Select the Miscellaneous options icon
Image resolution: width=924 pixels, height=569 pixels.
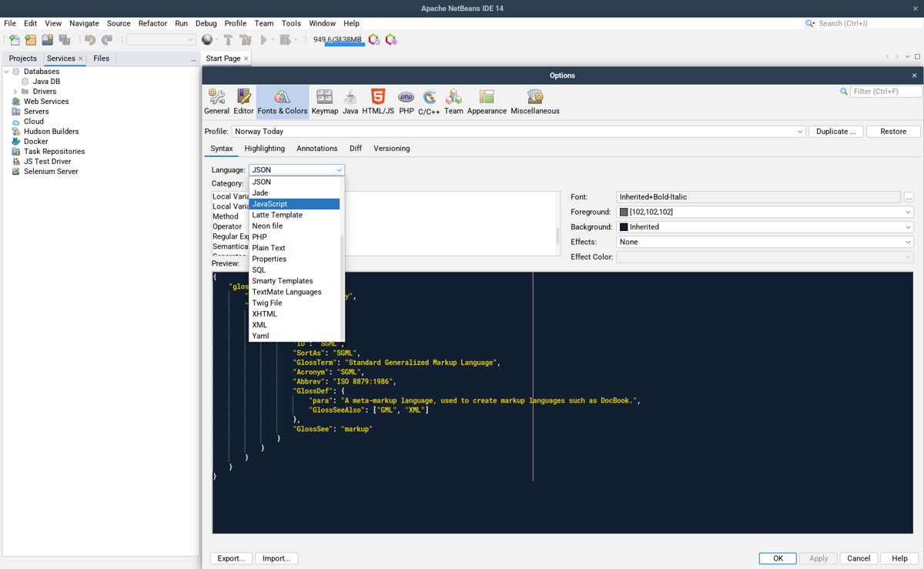pyautogui.click(x=534, y=100)
